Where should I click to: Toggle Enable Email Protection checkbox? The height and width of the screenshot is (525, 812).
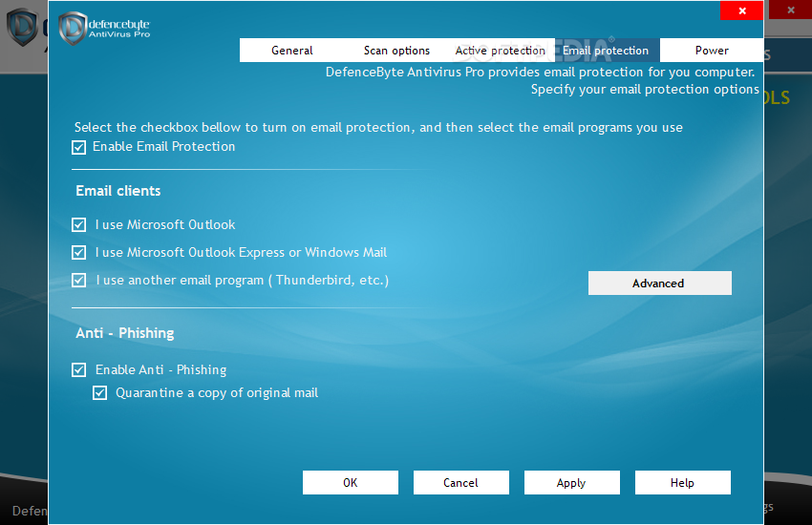pos(78,147)
